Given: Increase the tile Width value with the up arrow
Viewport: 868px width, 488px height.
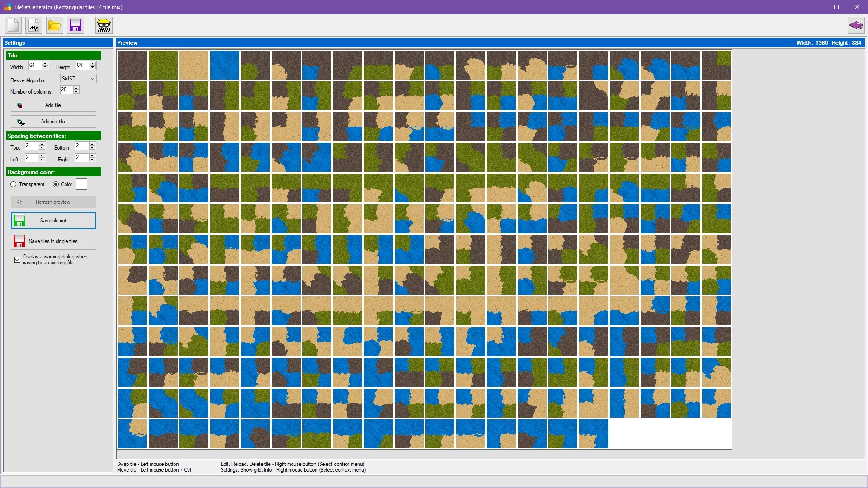Looking at the screenshot, I should click(x=45, y=64).
